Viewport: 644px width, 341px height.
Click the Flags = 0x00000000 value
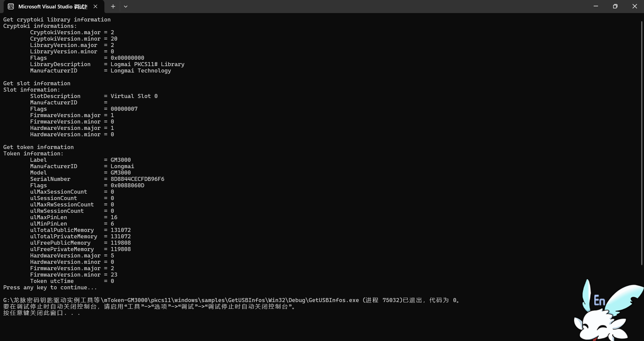click(128, 58)
